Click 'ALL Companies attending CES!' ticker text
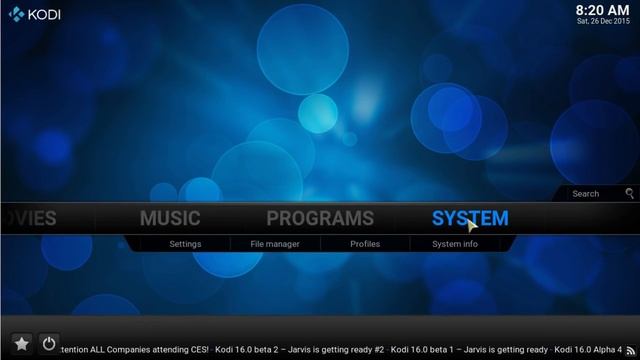The height and width of the screenshot is (360, 640). coord(149,350)
